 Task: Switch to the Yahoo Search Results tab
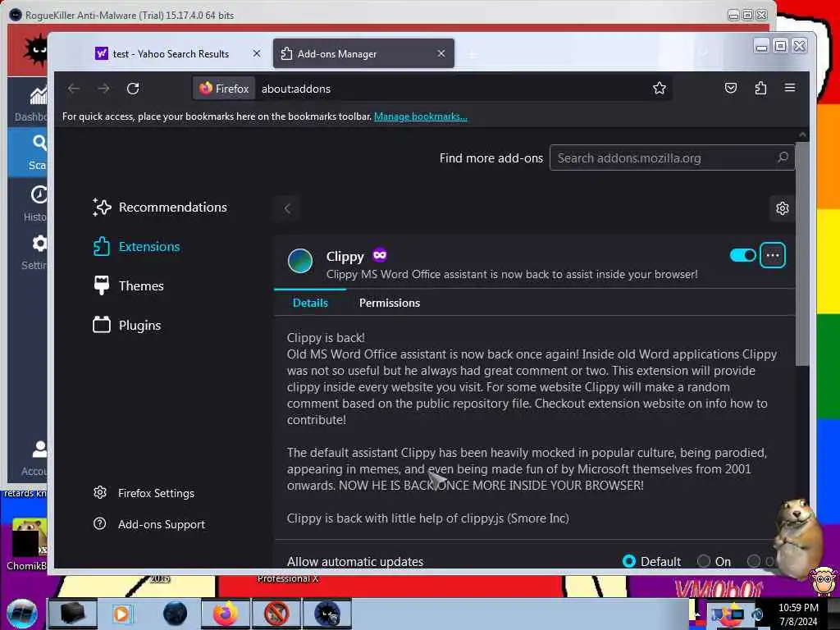point(170,53)
